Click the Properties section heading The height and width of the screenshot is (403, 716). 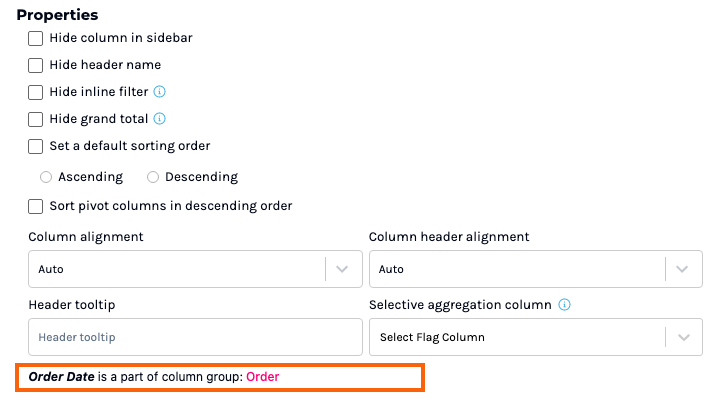point(57,15)
